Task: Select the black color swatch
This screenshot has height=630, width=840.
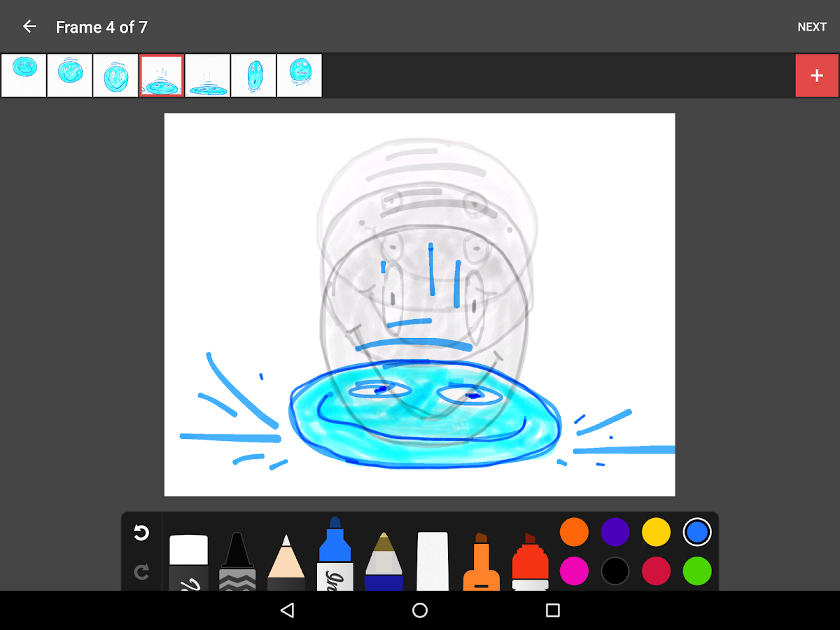Action: 615,571
